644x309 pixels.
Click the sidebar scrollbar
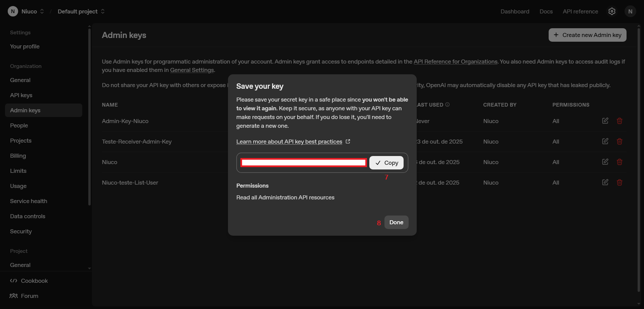(89, 117)
